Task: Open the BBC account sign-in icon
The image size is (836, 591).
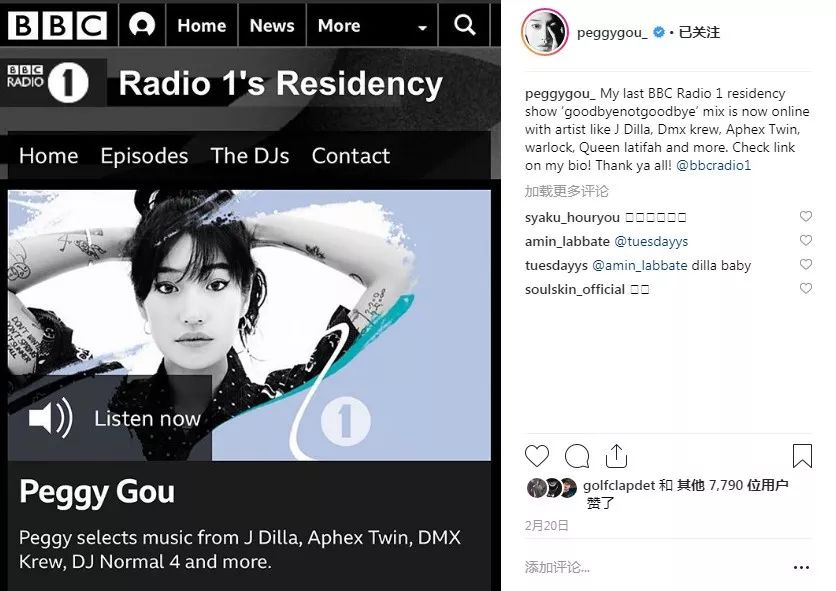Action: tap(142, 25)
